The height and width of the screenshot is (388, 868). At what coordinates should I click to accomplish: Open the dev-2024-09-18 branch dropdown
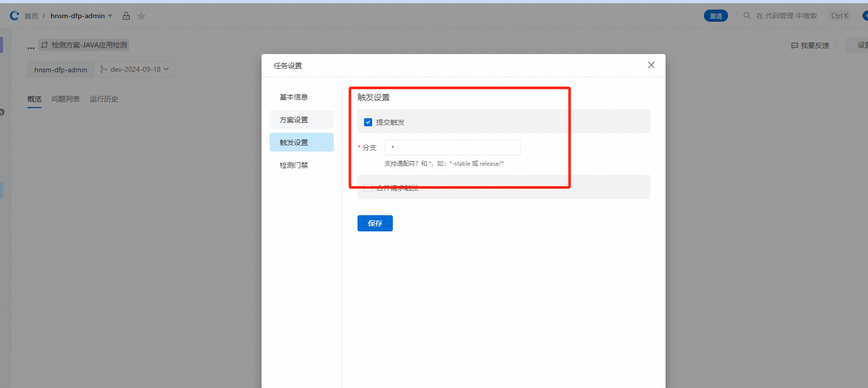[x=135, y=69]
